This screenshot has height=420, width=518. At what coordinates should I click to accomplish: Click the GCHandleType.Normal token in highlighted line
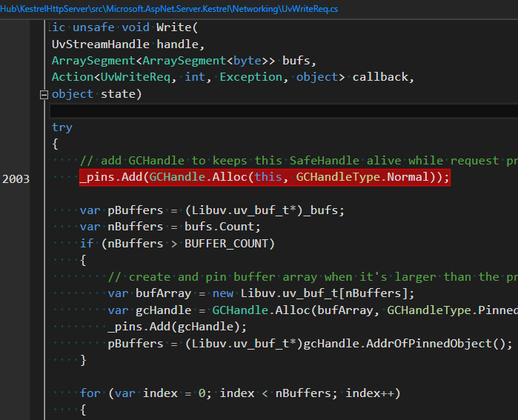coord(362,177)
